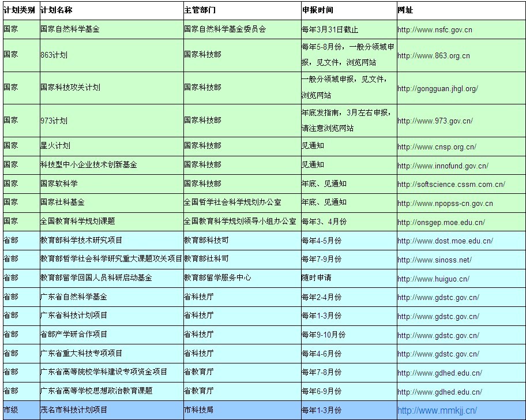Open the www.npopss-cn.gov.cn link
This screenshot has height=420, width=526.
[x=445, y=203]
